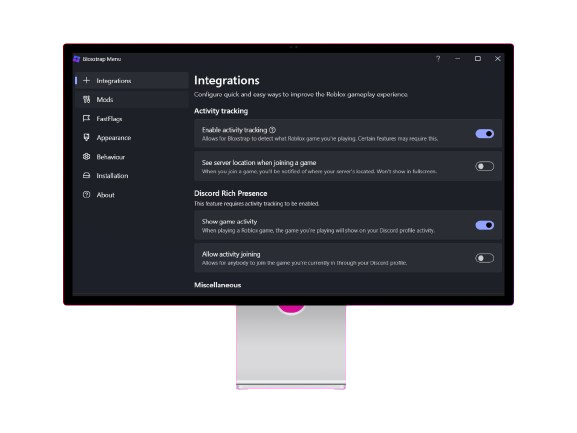Open the Mods page label

105,99
